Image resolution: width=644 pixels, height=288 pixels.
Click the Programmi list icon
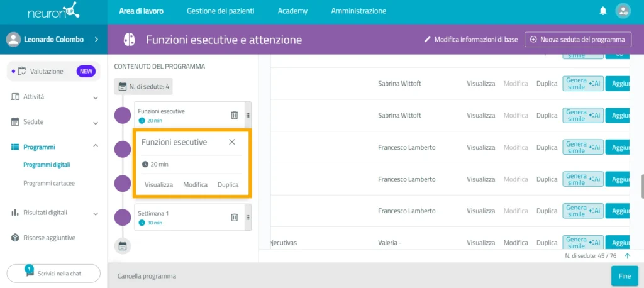pyautogui.click(x=15, y=147)
